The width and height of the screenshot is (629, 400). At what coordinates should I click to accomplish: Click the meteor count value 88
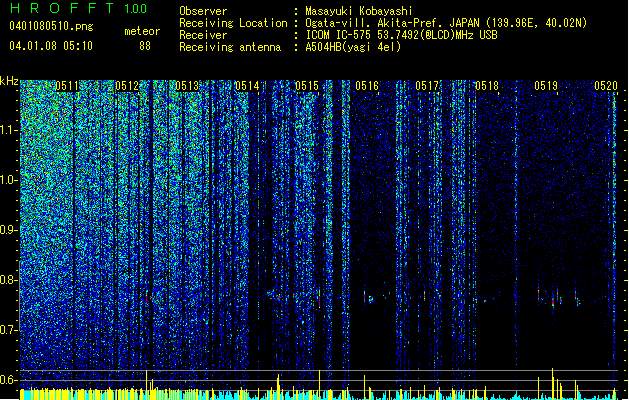click(x=145, y=46)
